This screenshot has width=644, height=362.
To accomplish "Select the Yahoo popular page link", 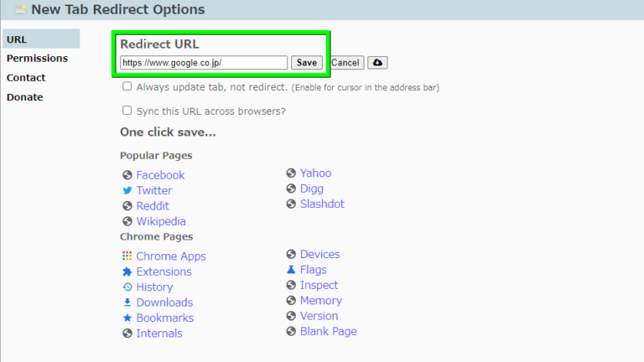I will click(315, 173).
